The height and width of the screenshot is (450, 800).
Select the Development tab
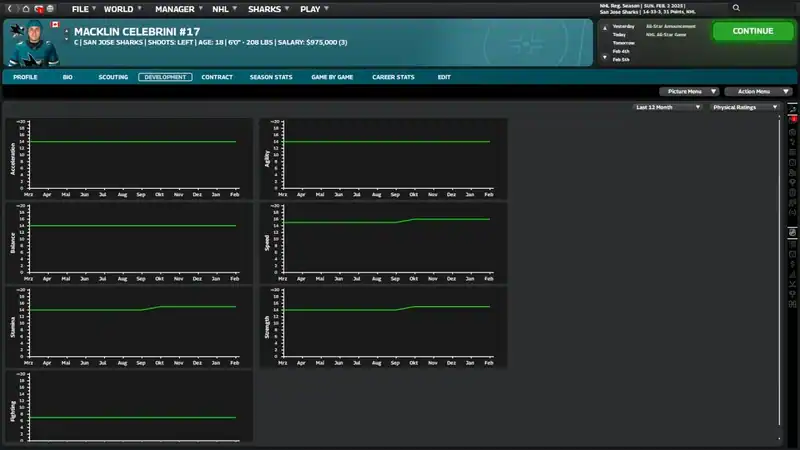165,77
